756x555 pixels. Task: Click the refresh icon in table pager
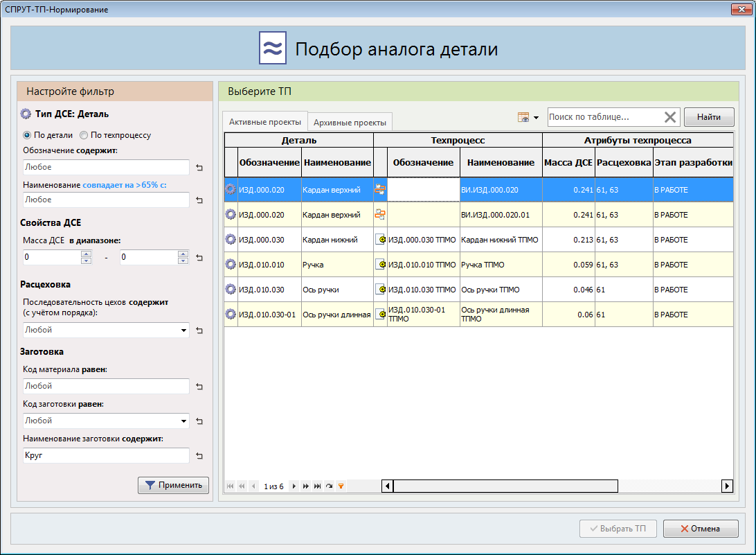[x=329, y=486]
